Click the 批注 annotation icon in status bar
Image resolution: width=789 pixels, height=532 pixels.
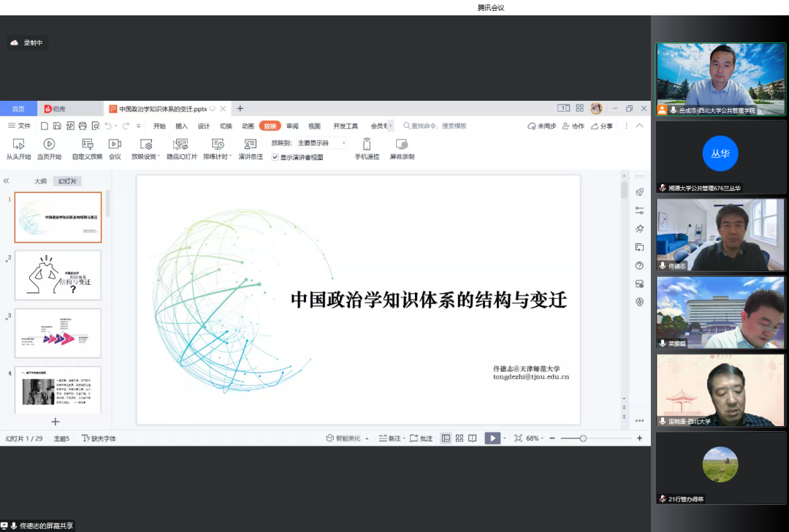pyautogui.click(x=422, y=438)
